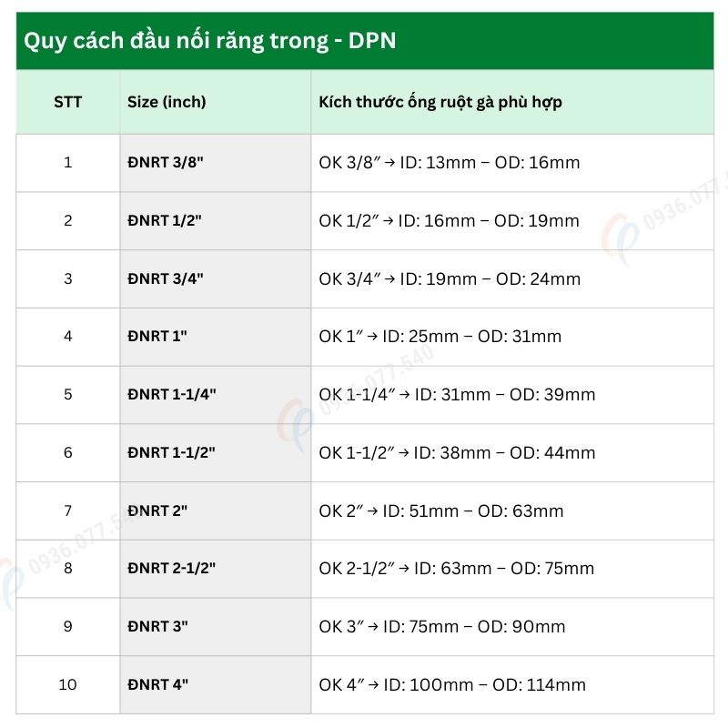Select the ĐNRT 1" size cell
728x728 pixels.
point(157,337)
